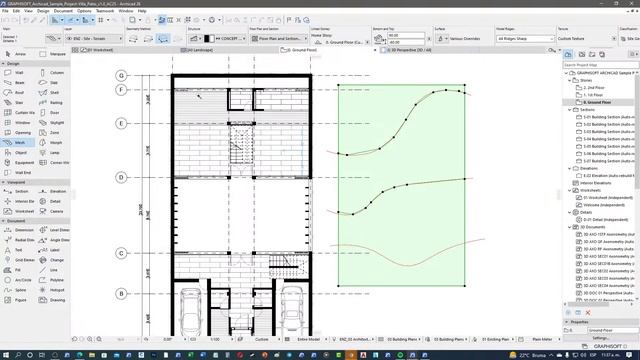Open the Document menu
This screenshot has width=640, height=360.
coord(63,11)
